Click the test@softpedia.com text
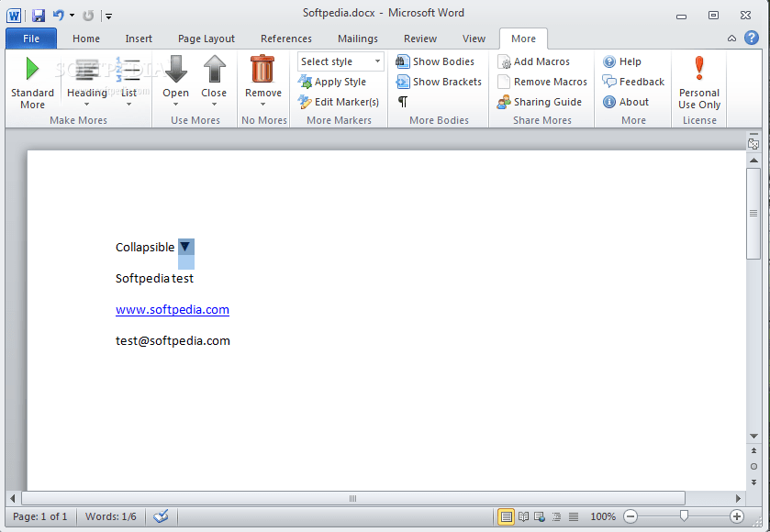This screenshot has height=532, width=770. (173, 340)
